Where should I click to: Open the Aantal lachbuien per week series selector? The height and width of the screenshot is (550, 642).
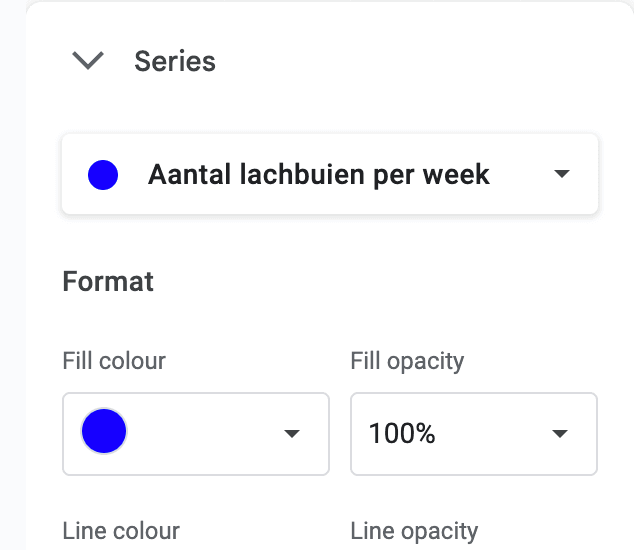click(x=330, y=175)
